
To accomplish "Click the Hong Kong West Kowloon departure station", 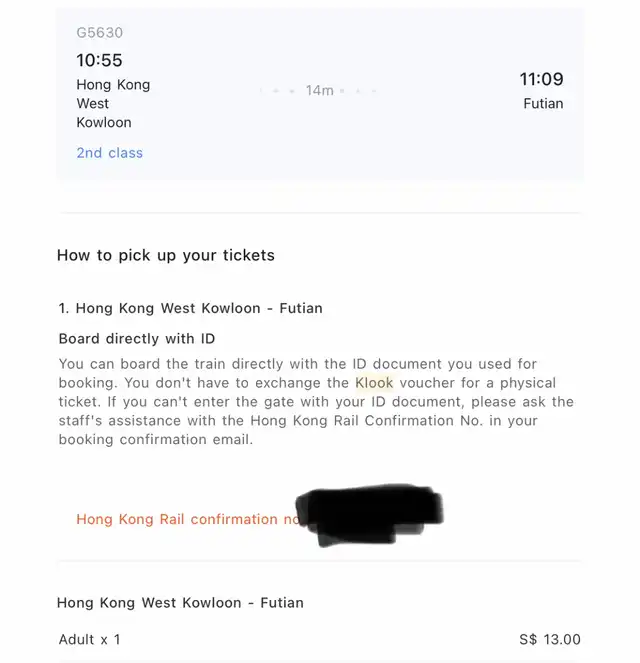I will (x=113, y=104).
